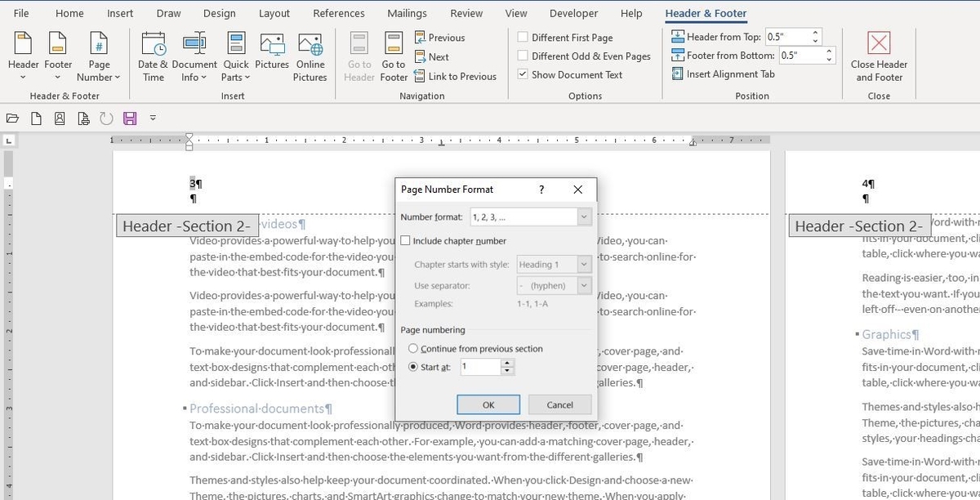The image size is (980, 500).
Task: Click Close Header and Footer
Action: pos(879,57)
